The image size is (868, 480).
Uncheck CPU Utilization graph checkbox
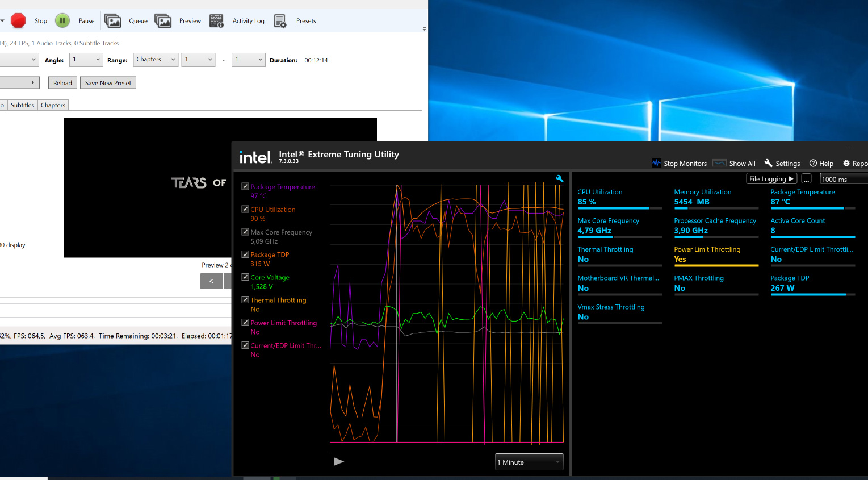[245, 209]
